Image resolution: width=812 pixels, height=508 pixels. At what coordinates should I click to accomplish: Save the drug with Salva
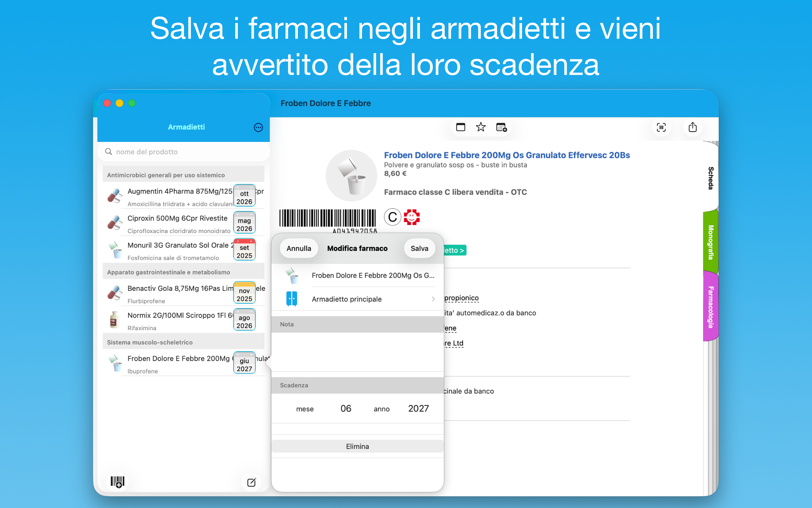coord(419,248)
